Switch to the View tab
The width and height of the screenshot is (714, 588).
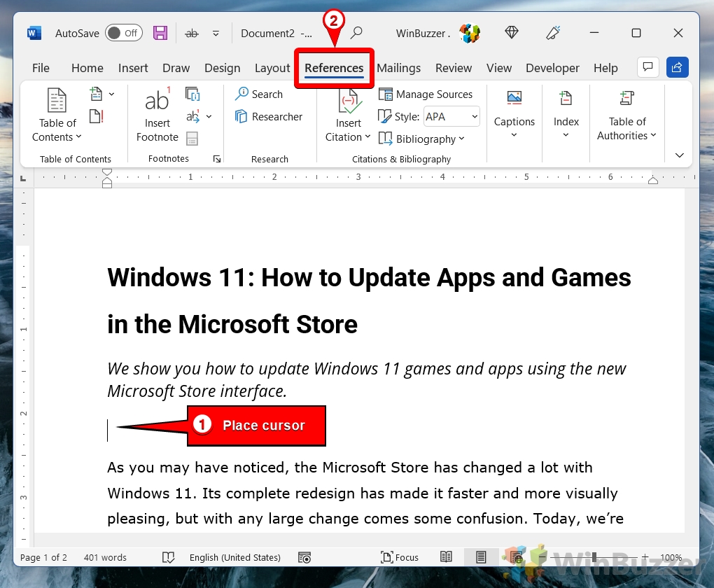(499, 68)
